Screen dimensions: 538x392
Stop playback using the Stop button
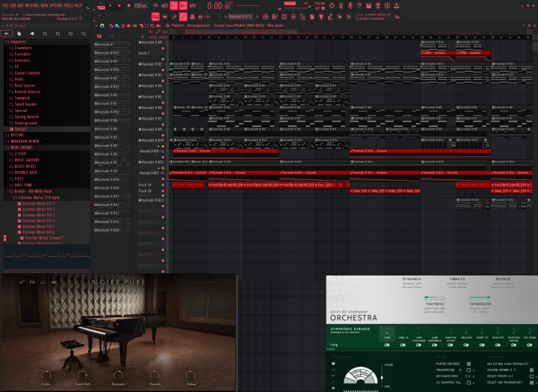(120, 5)
